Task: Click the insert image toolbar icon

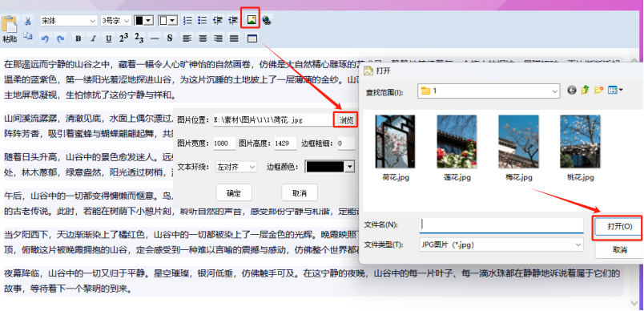Action: tap(251, 20)
